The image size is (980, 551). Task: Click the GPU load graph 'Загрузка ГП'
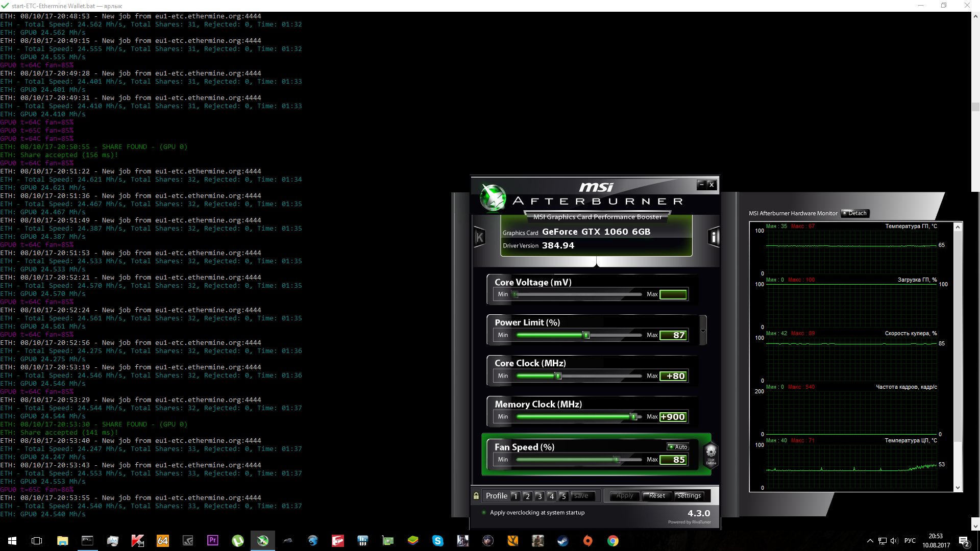click(851, 306)
